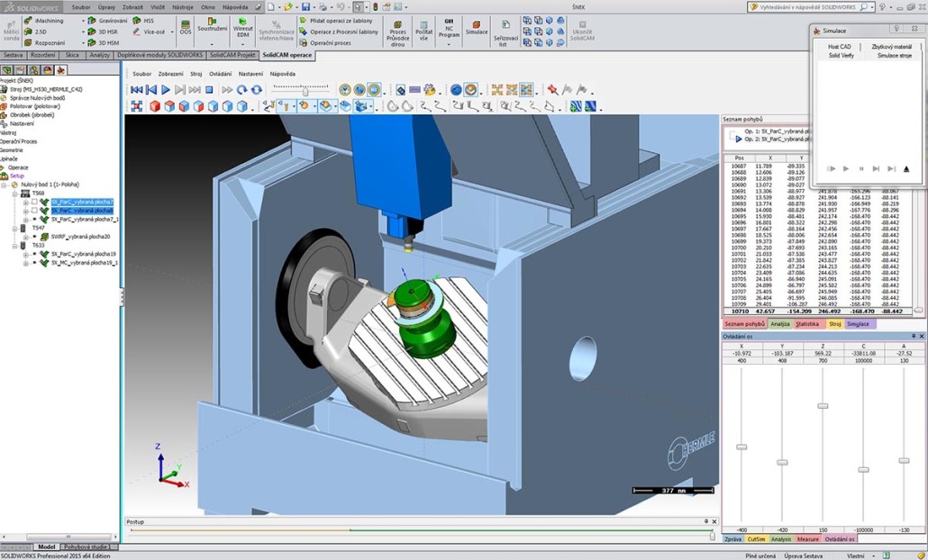Image resolution: width=928 pixels, height=560 pixels.
Task: Open the Wirecut EDM dropdown arrow
Action: pos(242,44)
